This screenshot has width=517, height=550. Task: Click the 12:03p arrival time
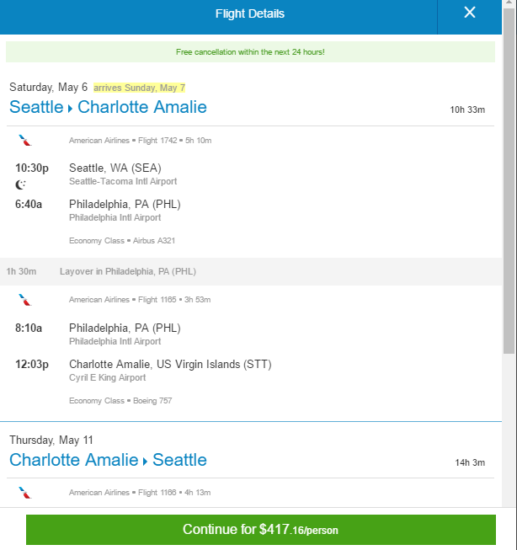click(x=32, y=364)
